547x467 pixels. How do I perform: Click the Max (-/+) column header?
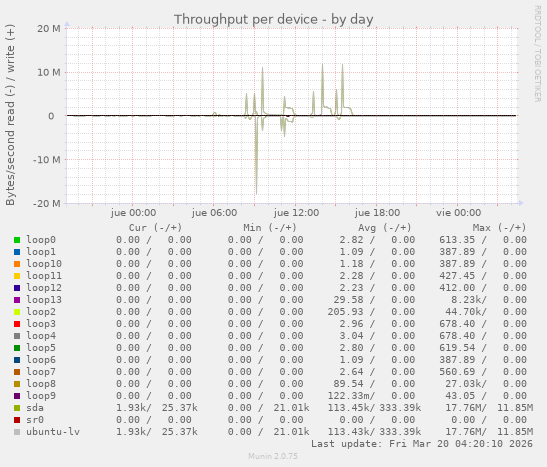coord(499,228)
